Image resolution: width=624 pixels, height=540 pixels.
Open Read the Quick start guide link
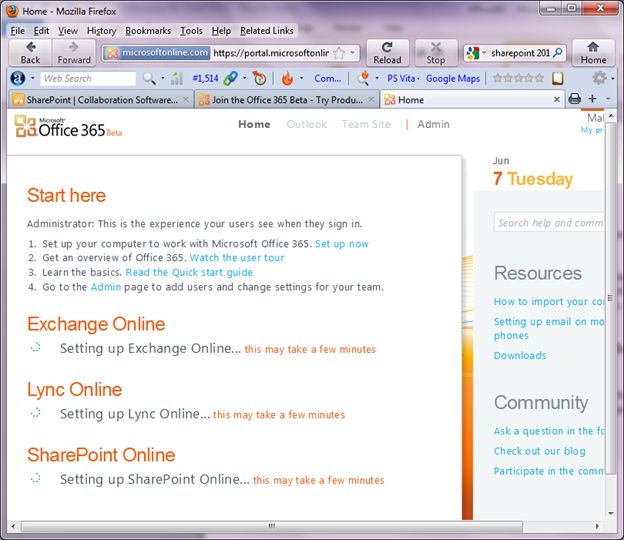pyautogui.click(x=189, y=272)
